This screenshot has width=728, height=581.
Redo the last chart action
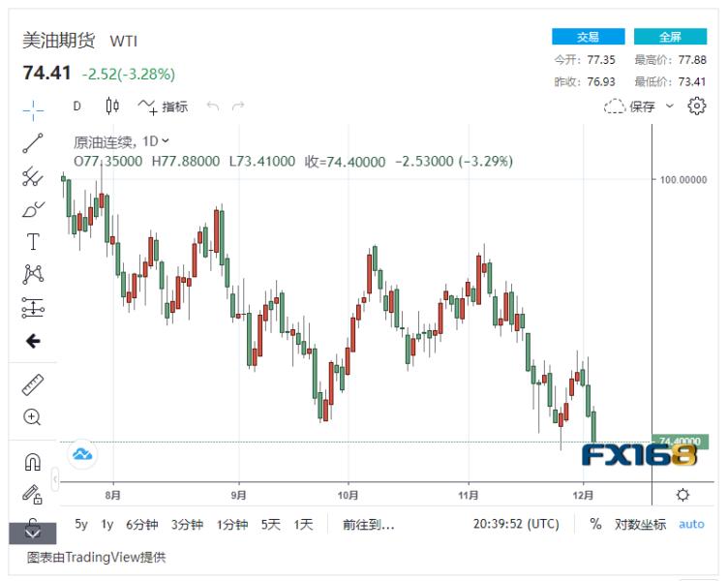(238, 107)
